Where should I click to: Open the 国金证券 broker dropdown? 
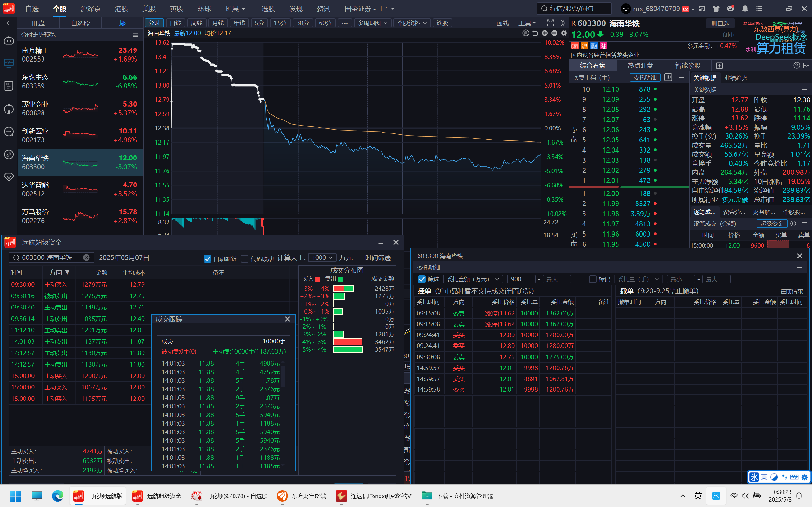point(369,9)
